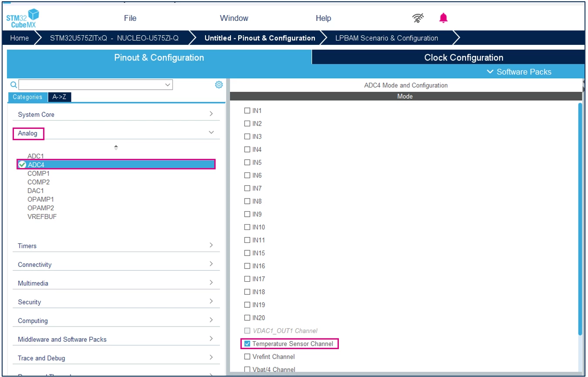The image size is (588, 377).
Task: Enable the IN19 channel checkbox
Action: pyautogui.click(x=247, y=305)
